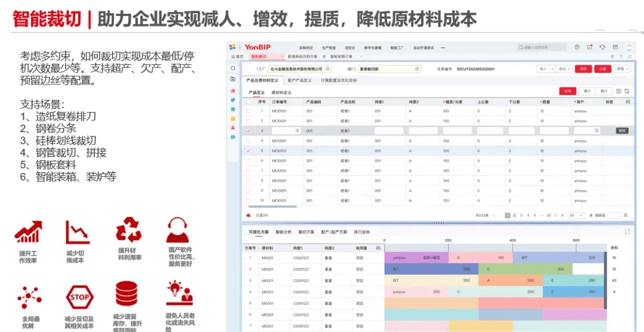Viewport: 644px width, 332px height.
Task: Click lookup icon in row 3 订单编号 cell
Action: click(297, 131)
